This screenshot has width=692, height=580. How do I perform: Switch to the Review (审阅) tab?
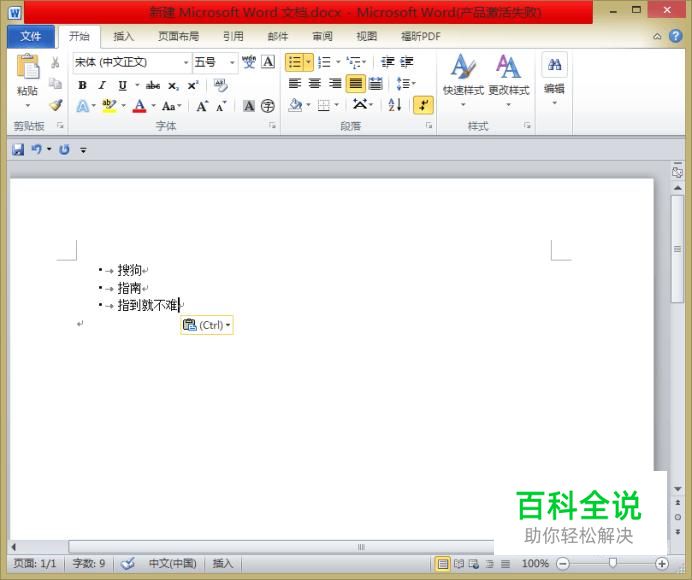pos(322,36)
